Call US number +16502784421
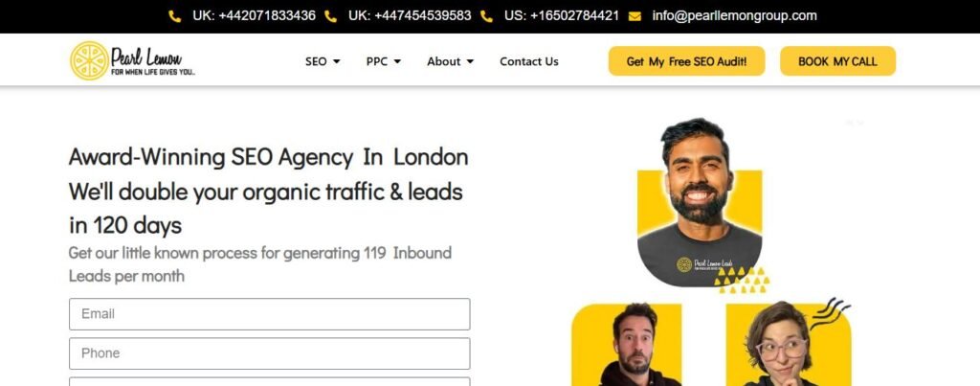 (x=561, y=15)
